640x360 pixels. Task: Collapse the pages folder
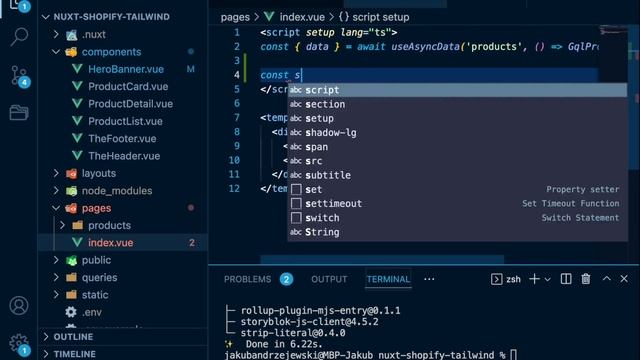coord(56,208)
